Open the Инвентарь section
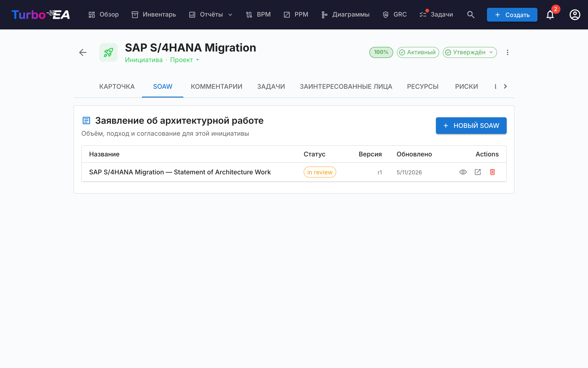Screen dimensions: 588x368 [x=154, y=14]
